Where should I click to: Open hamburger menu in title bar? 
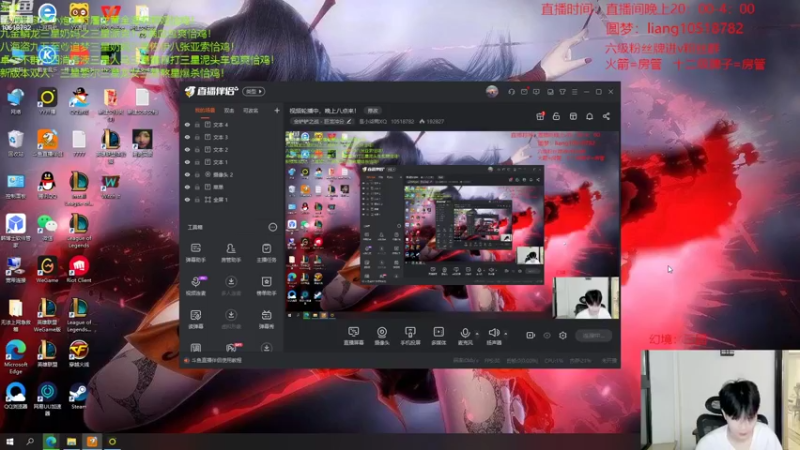[574, 92]
